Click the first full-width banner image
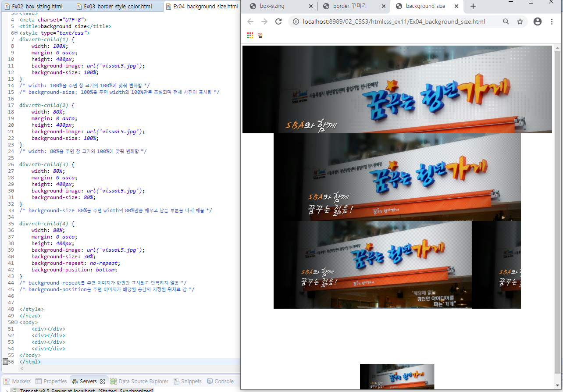Image resolution: width=563 pixels, height=392 pixels. 397,89
